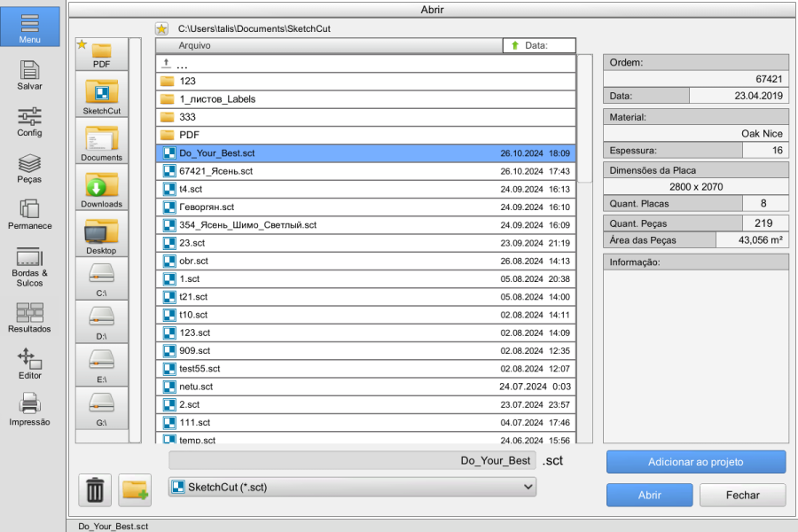Click the Adicionar ao projeto button

point(696,462)
